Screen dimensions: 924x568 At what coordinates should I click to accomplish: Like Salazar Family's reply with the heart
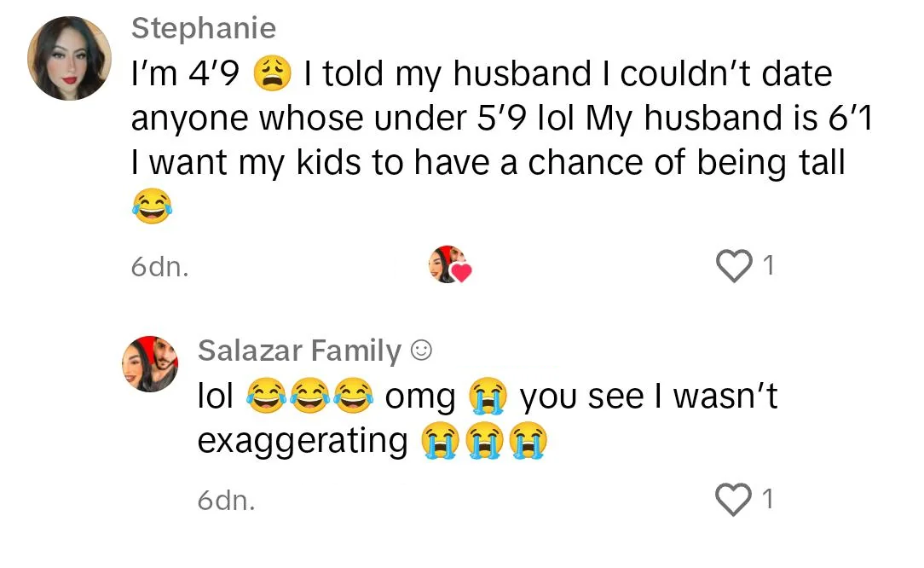734,500
